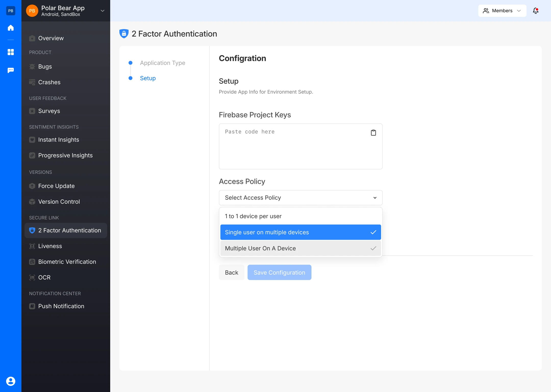Open the user profile avatar icon
The width and height of the screenshot is (551, 392).
[x=11, y=381]
